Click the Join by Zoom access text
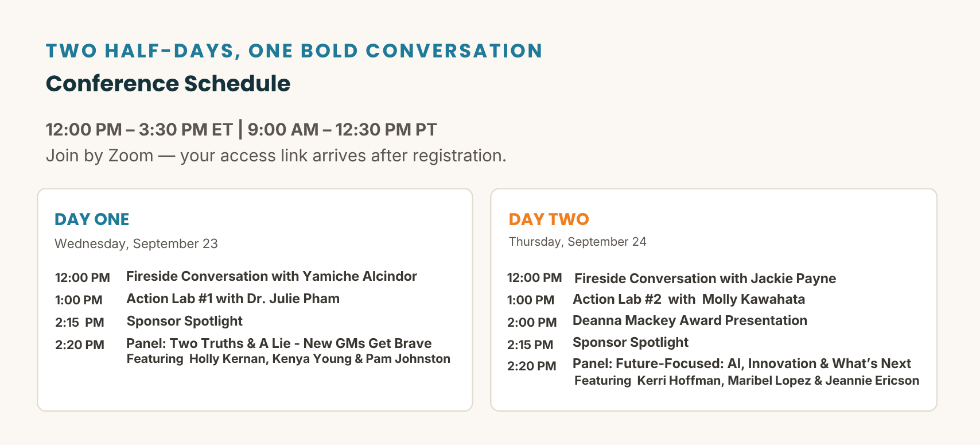Viewport: 980px width, 445px height. [x=276, y=156]
